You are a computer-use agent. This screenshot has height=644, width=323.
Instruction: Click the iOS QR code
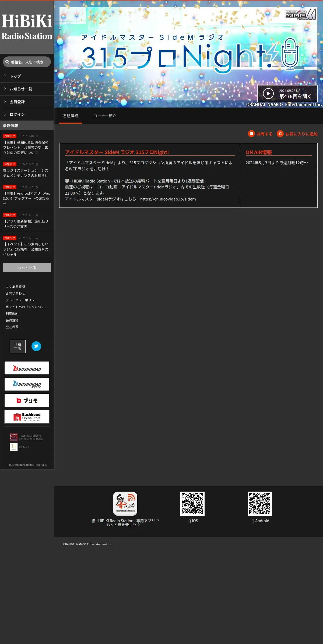coord(192,504)
